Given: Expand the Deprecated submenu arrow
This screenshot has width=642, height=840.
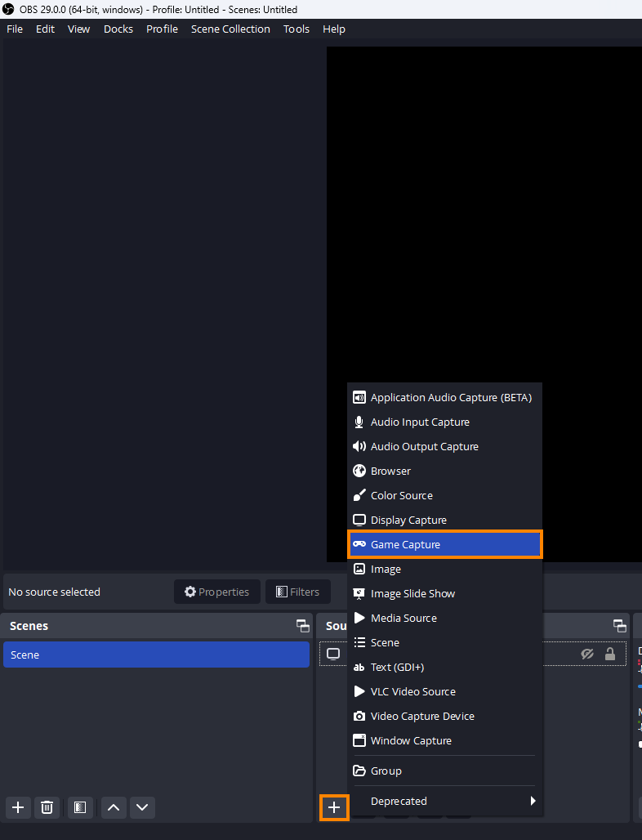Looking at the screenshot, I should point(533,801).
